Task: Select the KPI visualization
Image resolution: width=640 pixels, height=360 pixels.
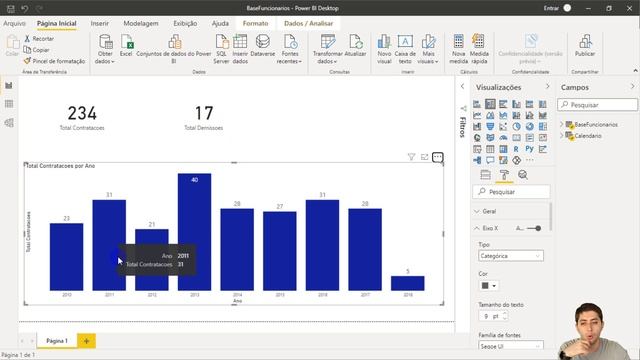Action: pos(542,138)
